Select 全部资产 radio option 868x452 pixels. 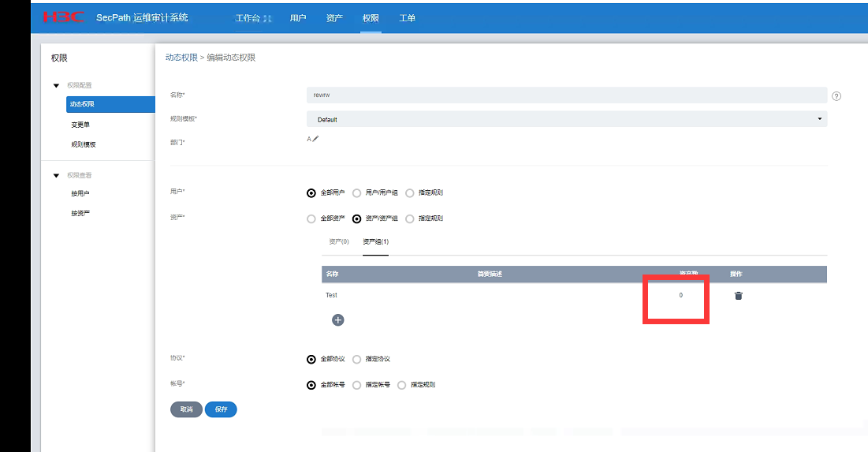(x=311, y=219)
